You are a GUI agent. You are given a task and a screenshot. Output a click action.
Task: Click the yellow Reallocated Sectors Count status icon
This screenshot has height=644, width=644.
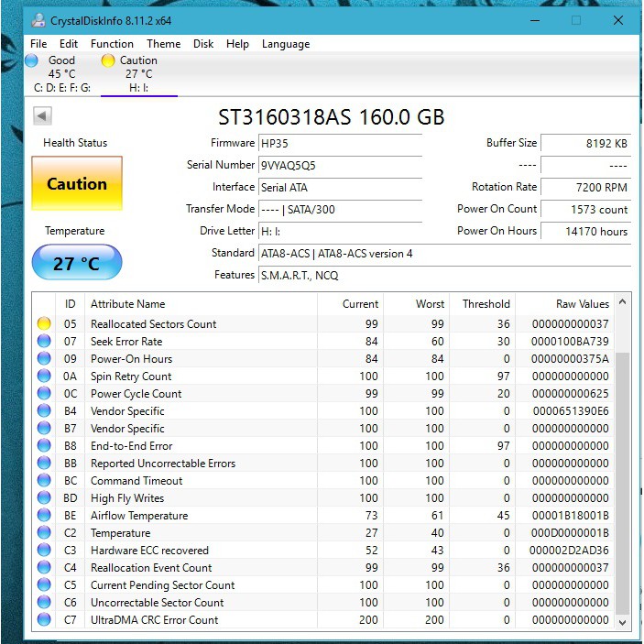[x=44, y=323]
